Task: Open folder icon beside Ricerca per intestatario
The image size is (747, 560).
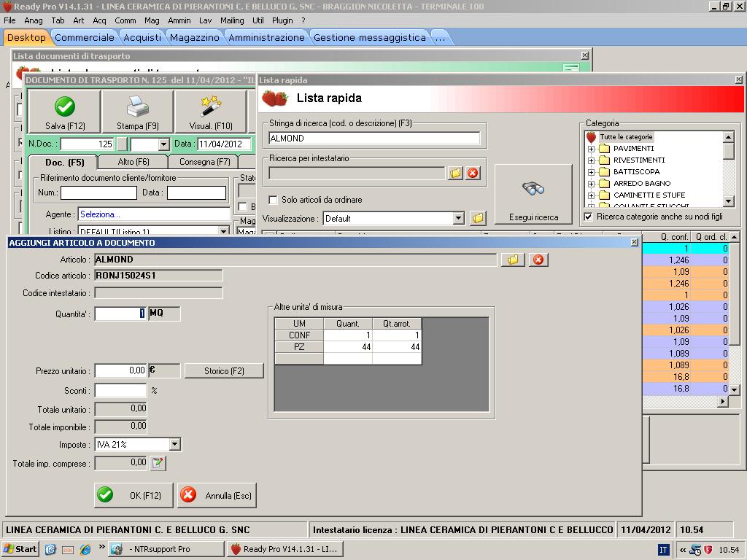Action: click(455, 173)
